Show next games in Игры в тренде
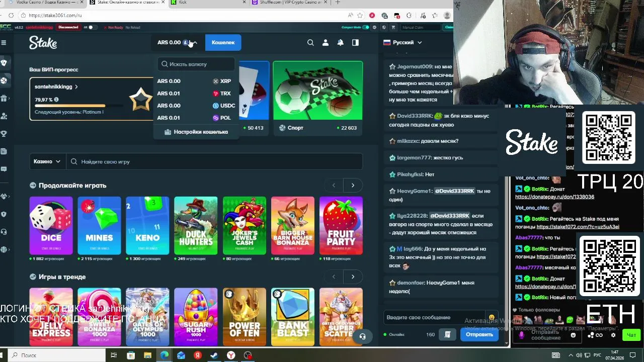The image size is (644, 362). [x=353, y=277]
